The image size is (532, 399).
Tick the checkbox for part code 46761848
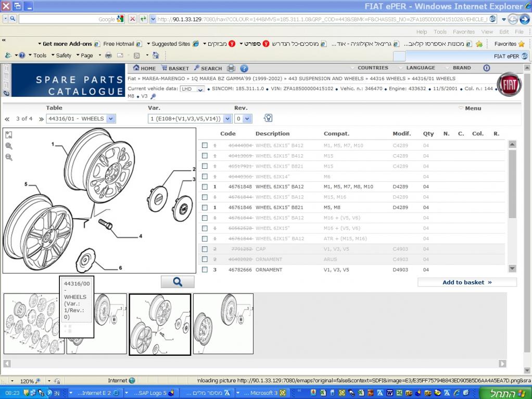coord(205,187)
